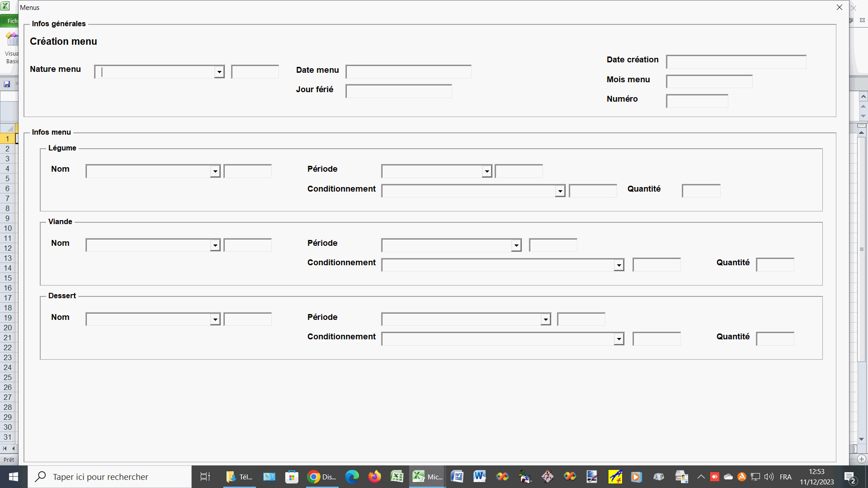Select spreadsheet row header 10

point(8,228)
